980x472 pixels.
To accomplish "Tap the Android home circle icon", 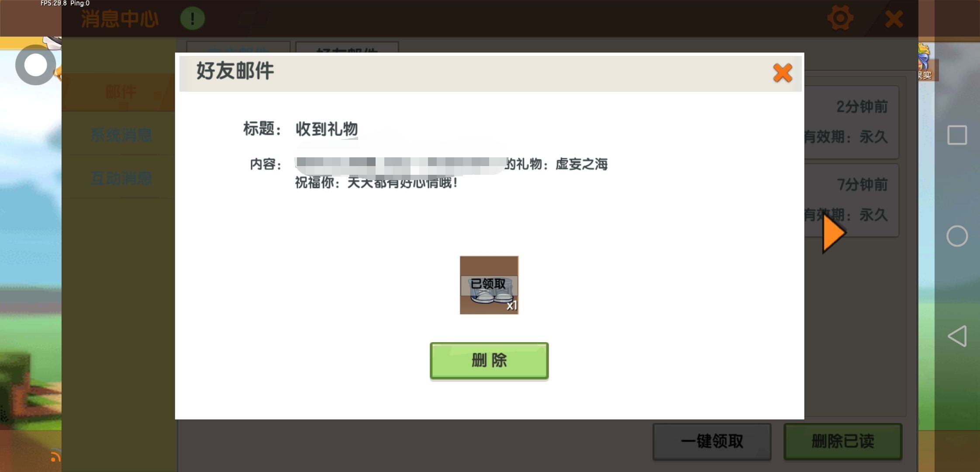I will pyautogui.click(x=956, y=236).
